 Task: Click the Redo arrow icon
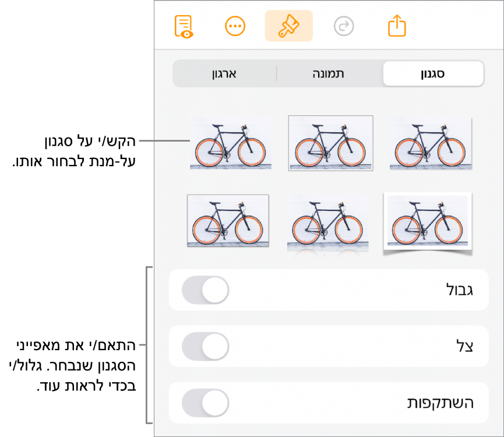344,26
